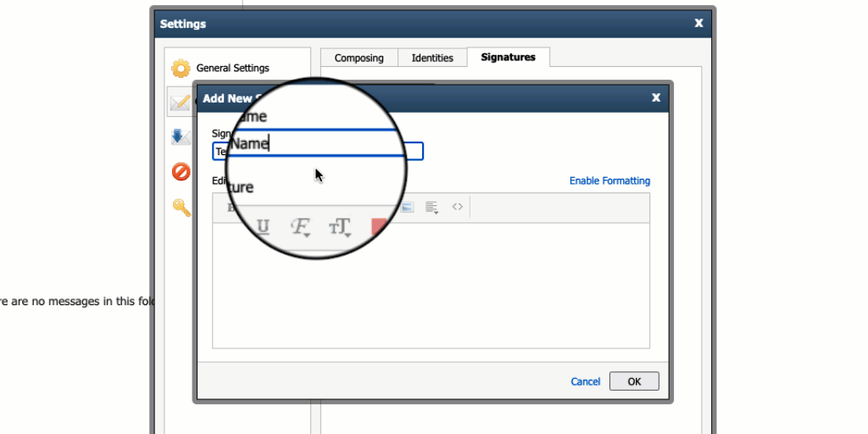Click the Enable Formatting link
The height and width of the screenshot is (434, 868).
tap(609, 181)
